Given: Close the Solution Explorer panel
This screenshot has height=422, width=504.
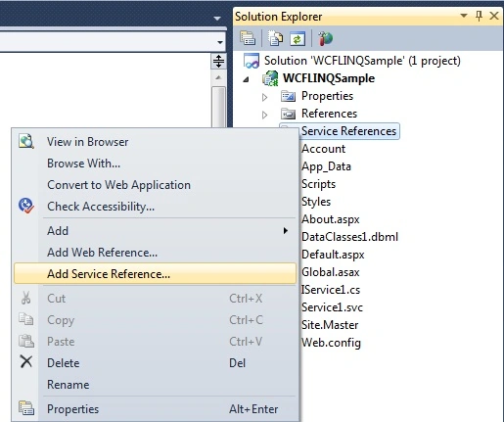Looking at the screenshot, I should point(494,16).
